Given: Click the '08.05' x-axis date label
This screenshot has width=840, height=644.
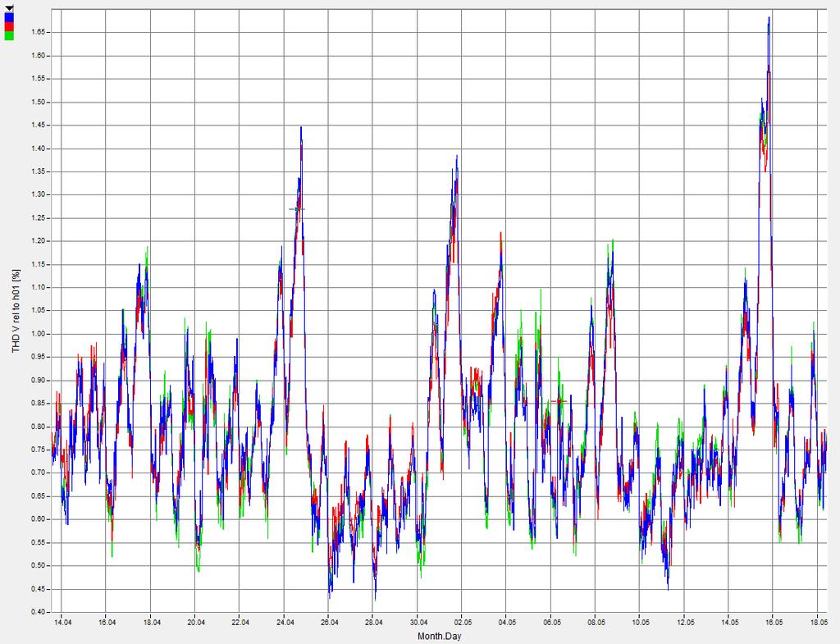Looking at the screenshot, I should [x=596, y=623].
